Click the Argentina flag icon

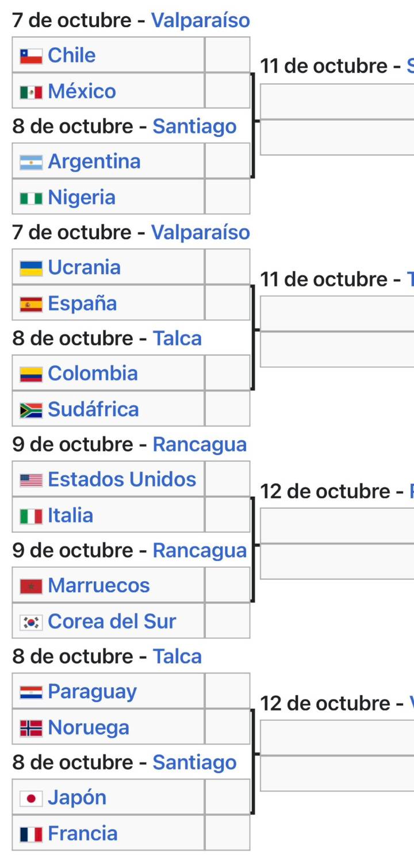31,162
